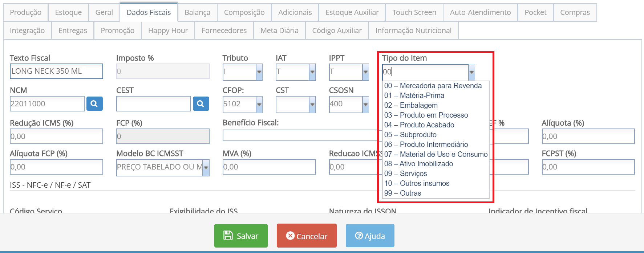Open the Informação Nutricional tab
The image size is (644, 253).
[x=413, y=30]
